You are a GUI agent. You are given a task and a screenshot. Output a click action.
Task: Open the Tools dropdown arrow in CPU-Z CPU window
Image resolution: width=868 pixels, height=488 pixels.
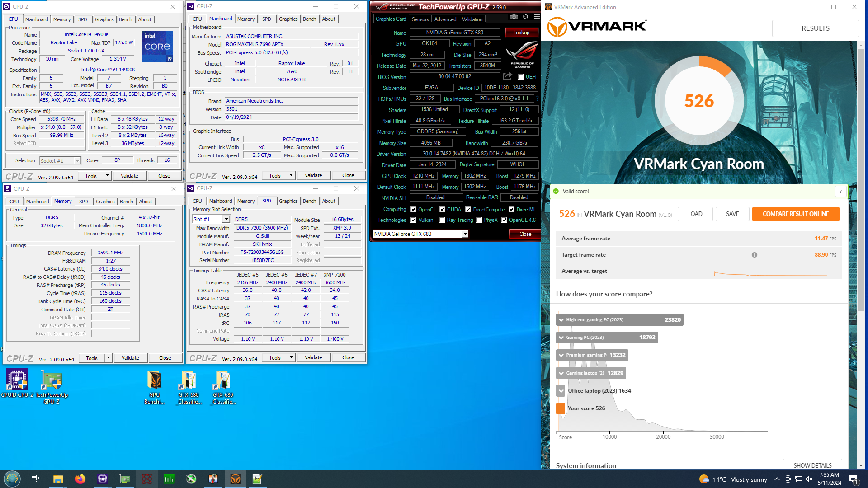pos(108,176)
